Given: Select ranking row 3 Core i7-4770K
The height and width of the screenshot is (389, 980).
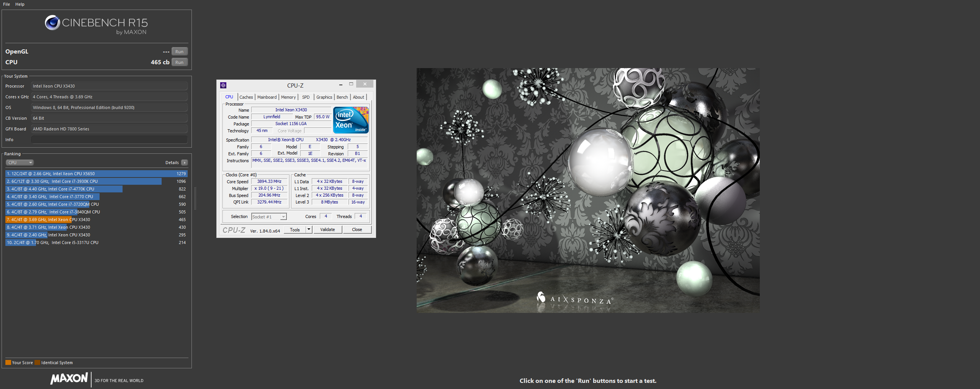Looking at the screenshot, I should [96, 189].
